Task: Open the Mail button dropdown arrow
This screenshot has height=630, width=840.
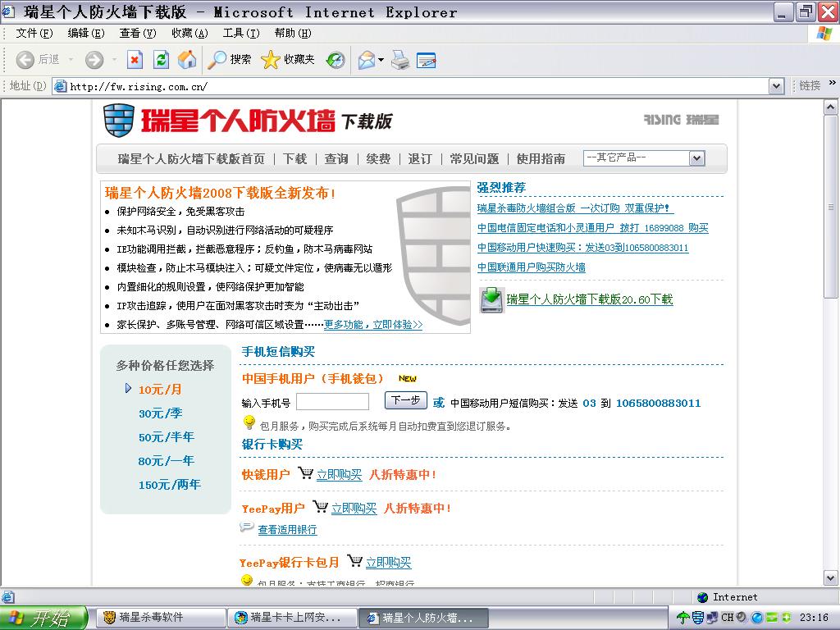Action: [381, 59]
